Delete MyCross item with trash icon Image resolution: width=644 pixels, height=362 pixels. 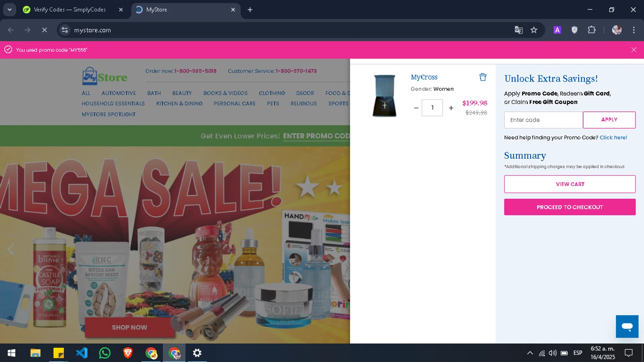483,77
